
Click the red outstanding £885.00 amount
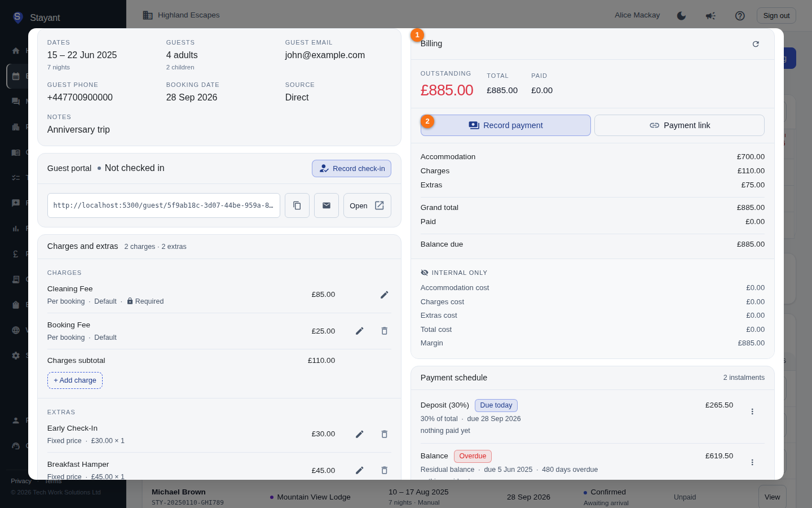click(447, 90)
